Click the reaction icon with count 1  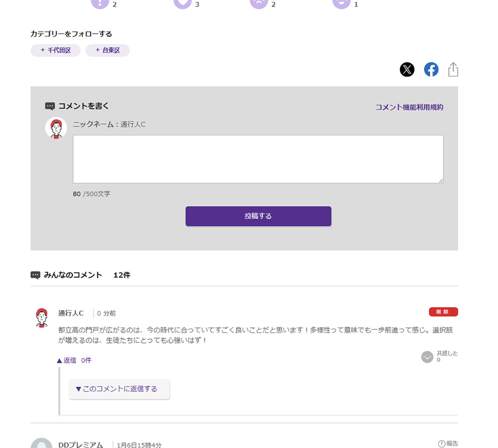click(342, 3)
